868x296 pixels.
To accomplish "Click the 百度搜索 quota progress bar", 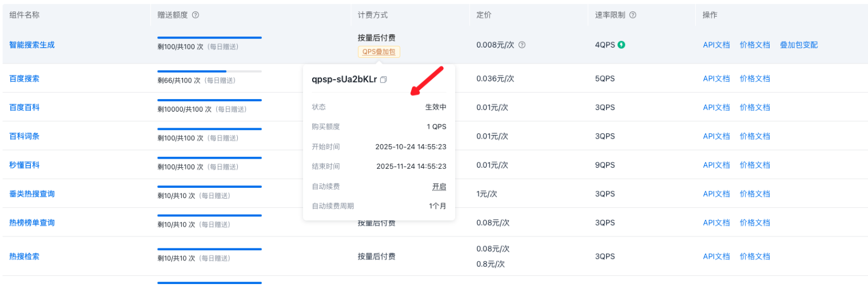I will point(209,72).
